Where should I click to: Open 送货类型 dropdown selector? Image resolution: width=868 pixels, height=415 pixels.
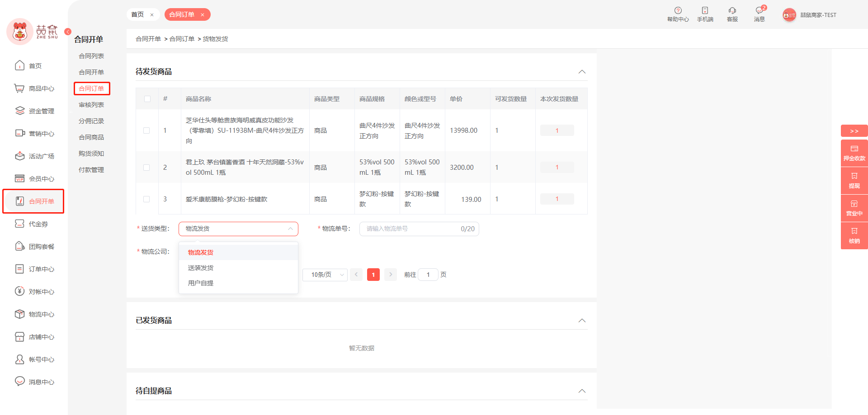click(238, 229)
